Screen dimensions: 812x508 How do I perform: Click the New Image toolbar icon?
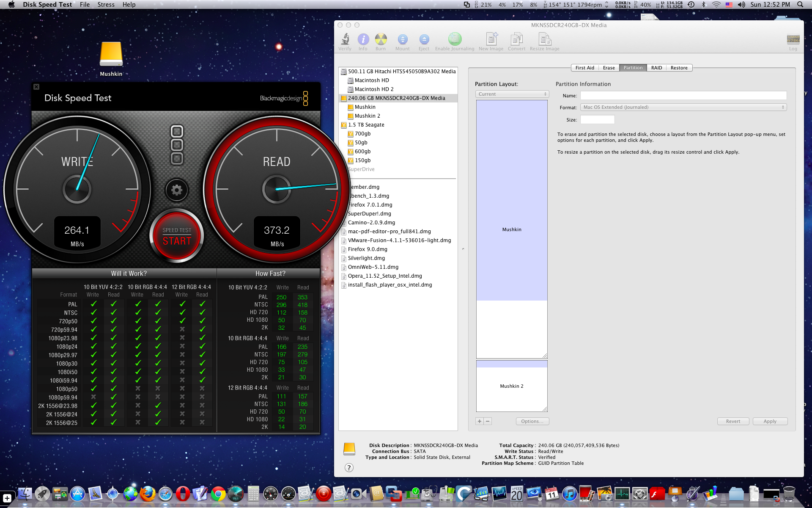[491, 40]
